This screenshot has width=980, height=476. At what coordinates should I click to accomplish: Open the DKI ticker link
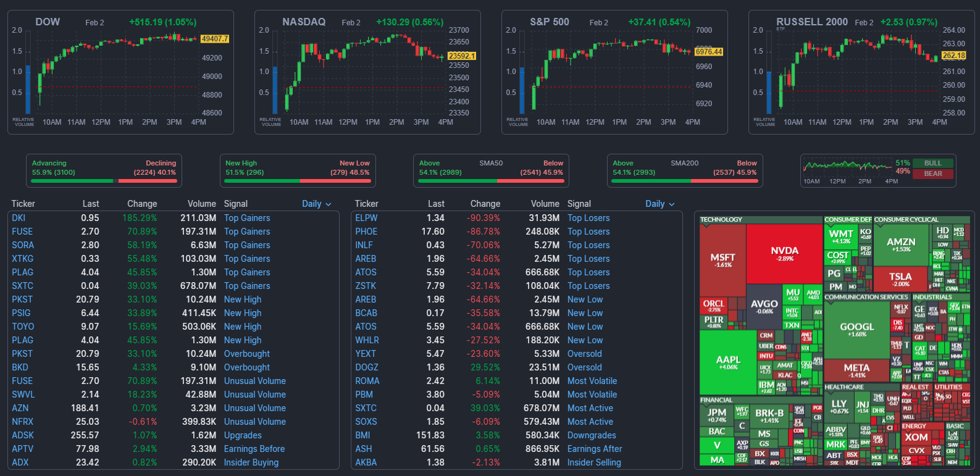19,218
